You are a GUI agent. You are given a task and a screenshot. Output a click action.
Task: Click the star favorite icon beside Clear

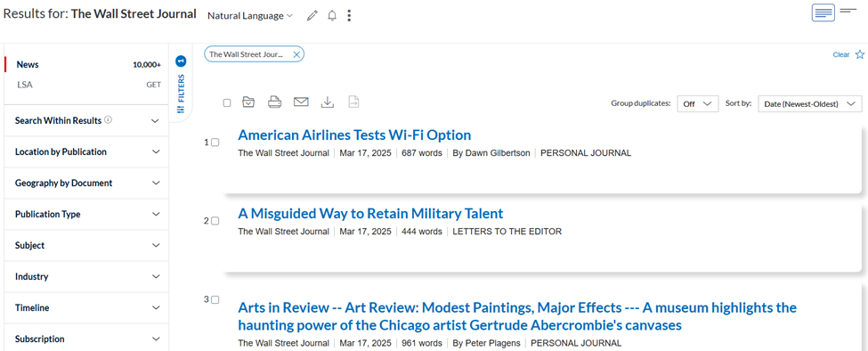pyautogui.click(x=860, y=54)
